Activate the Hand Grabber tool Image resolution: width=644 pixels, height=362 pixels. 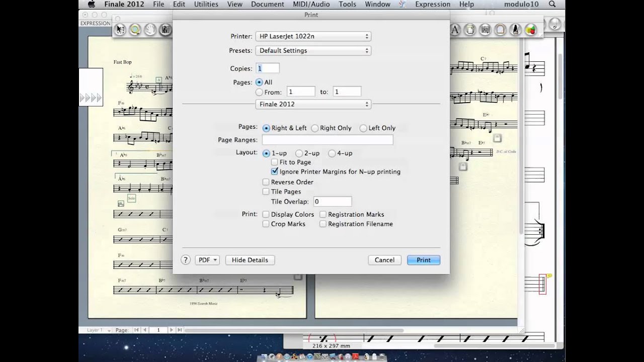pos(150,30)
